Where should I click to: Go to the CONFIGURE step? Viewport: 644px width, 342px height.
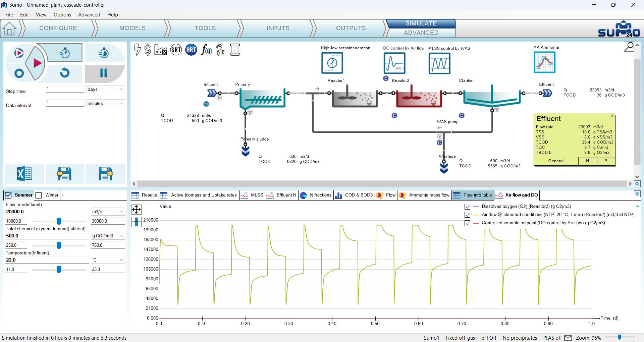tap(58, 28)
